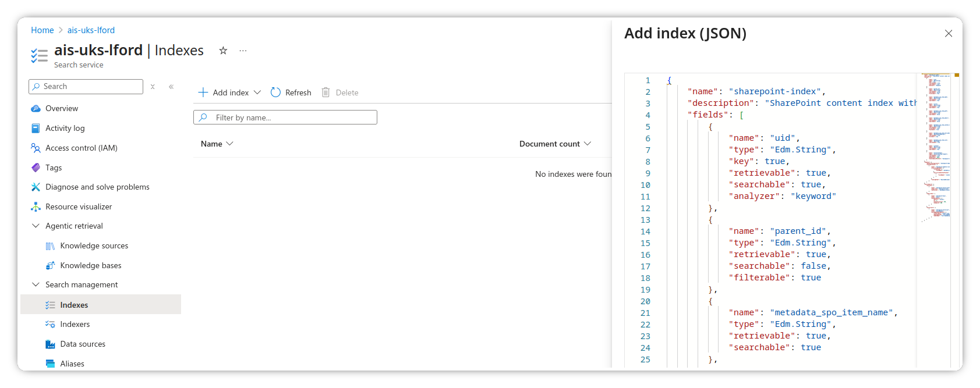Collapse the sidebar with double chevron icon
Screen dimensions: 980x388
coord(171,87)
